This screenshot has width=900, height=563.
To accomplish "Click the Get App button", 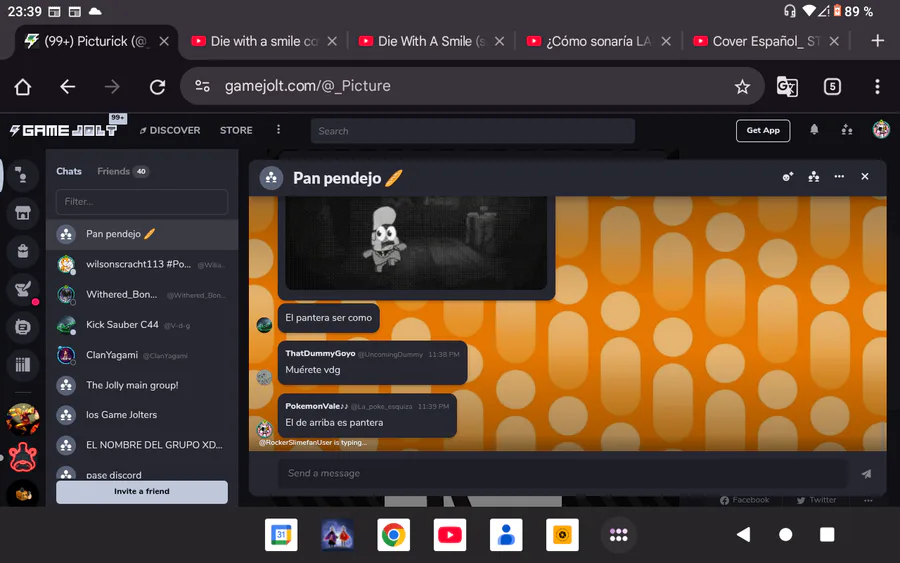I will click(763, 130).
